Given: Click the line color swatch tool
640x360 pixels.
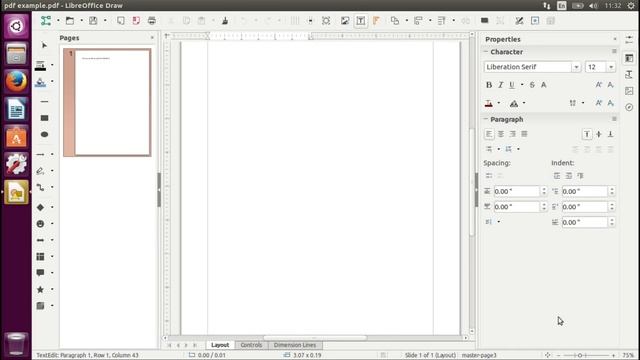Looking at the screenshot, I should pyautogui.click(x=40, y=65).
